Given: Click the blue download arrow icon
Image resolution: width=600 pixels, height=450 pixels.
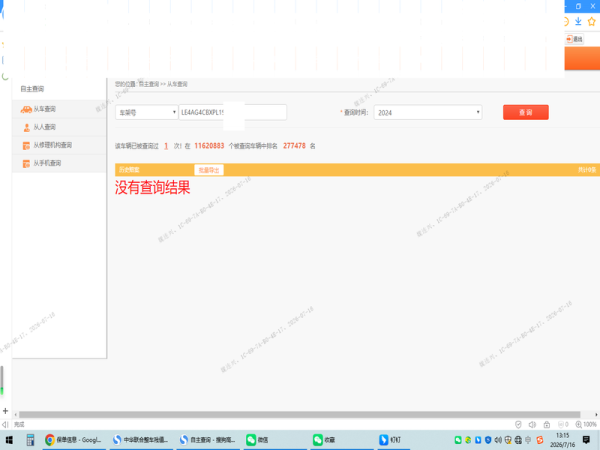Looking at the screenshot, I should (x=578, y=21).
